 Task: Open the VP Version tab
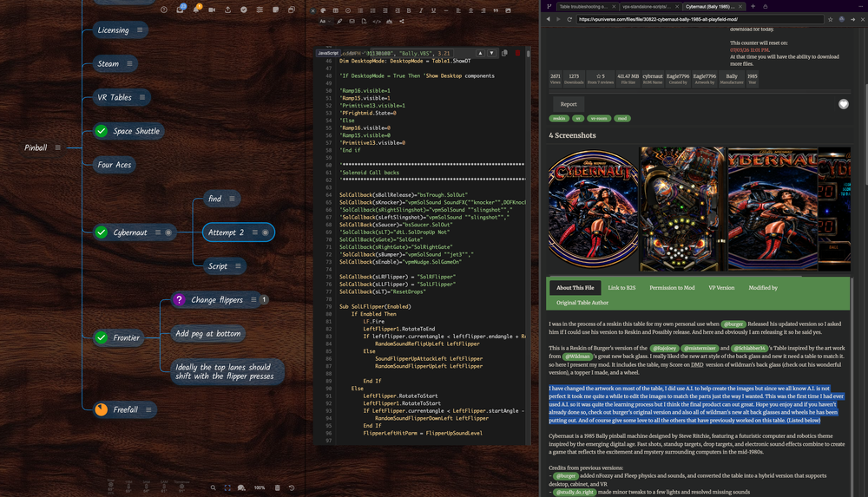tap(721, 288)
